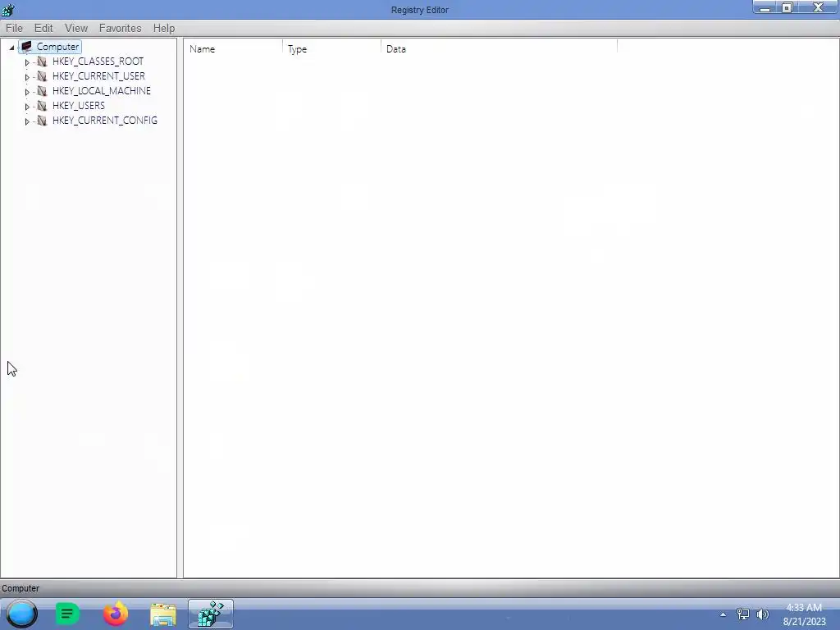840x630 pixels.
Task: Close the Registry Editor window
Action: [x=818, y=7]
